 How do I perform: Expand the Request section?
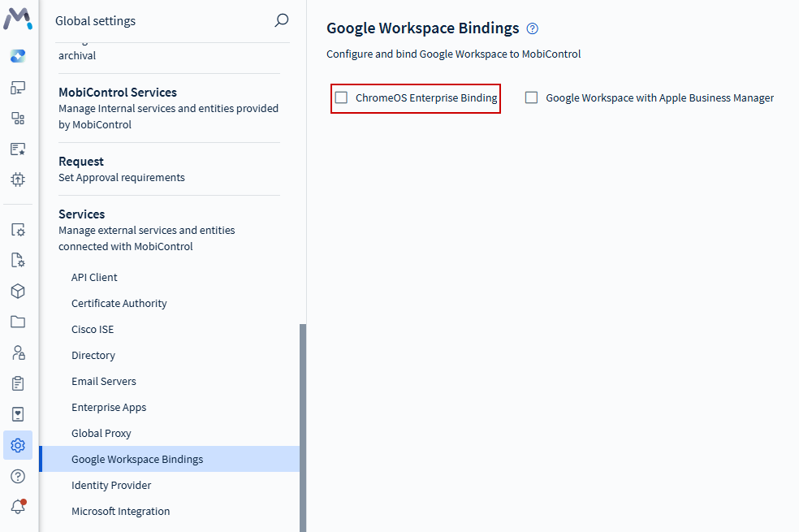(81, 162)
